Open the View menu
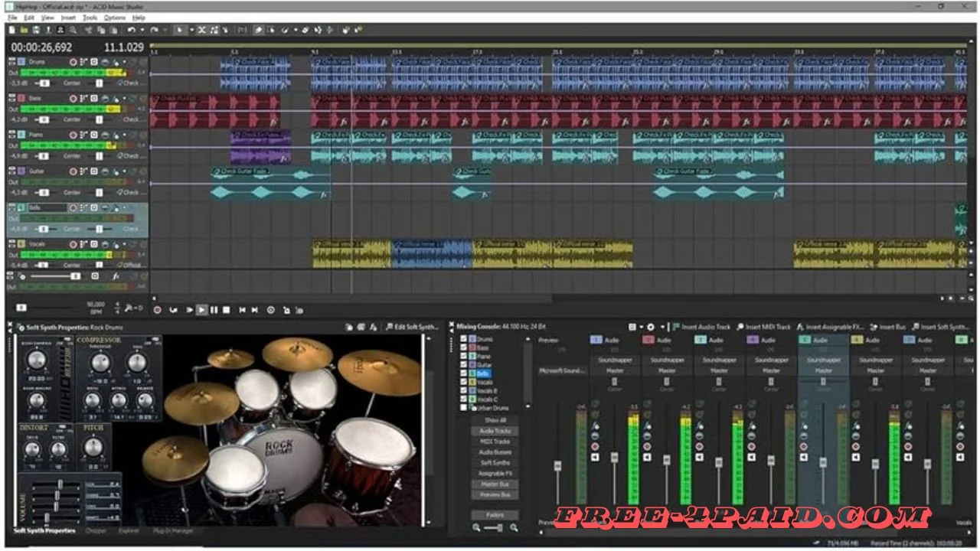The image size is (980, 551). coord(47,17)
